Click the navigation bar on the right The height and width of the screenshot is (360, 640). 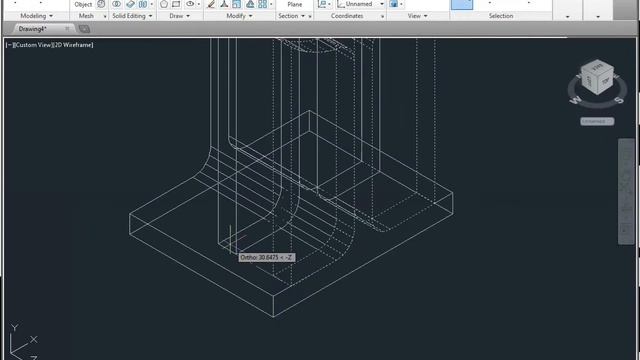tap(626, 191)
